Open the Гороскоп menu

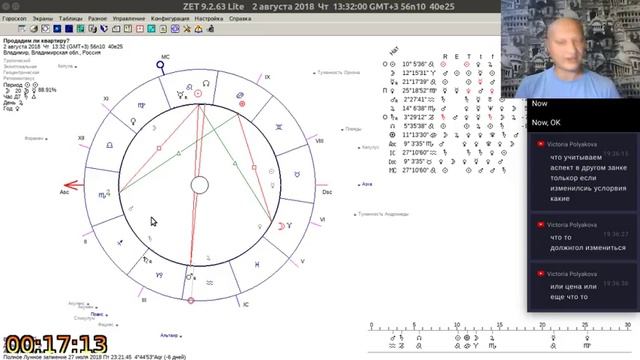tap(14, 18)
